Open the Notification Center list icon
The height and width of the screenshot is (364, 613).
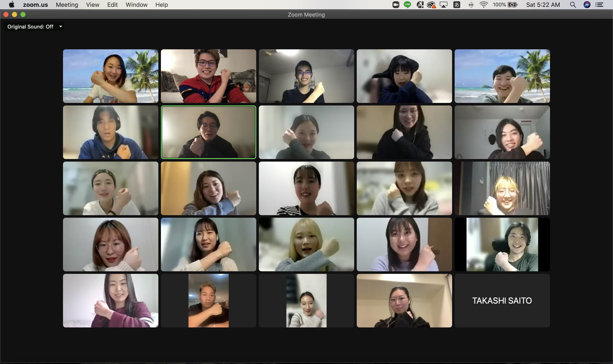599,5
